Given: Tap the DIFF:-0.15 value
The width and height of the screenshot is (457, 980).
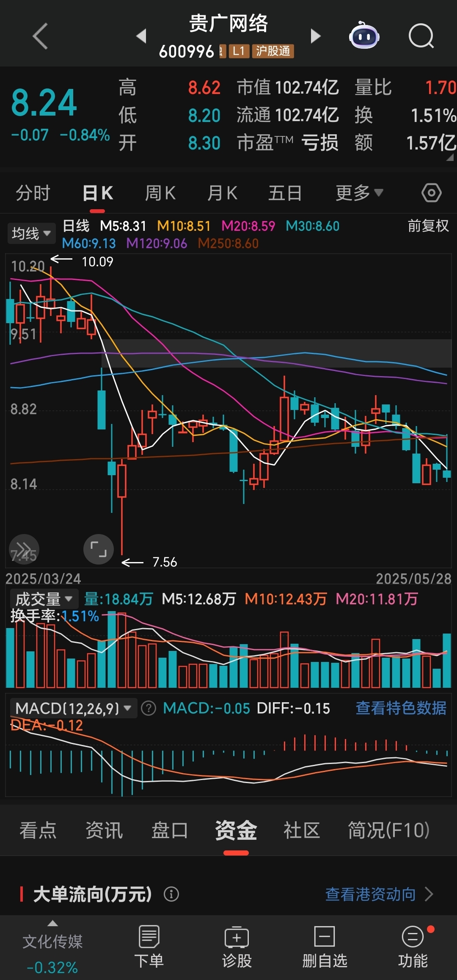Looking at the screenshot, I should pos(293,708).
